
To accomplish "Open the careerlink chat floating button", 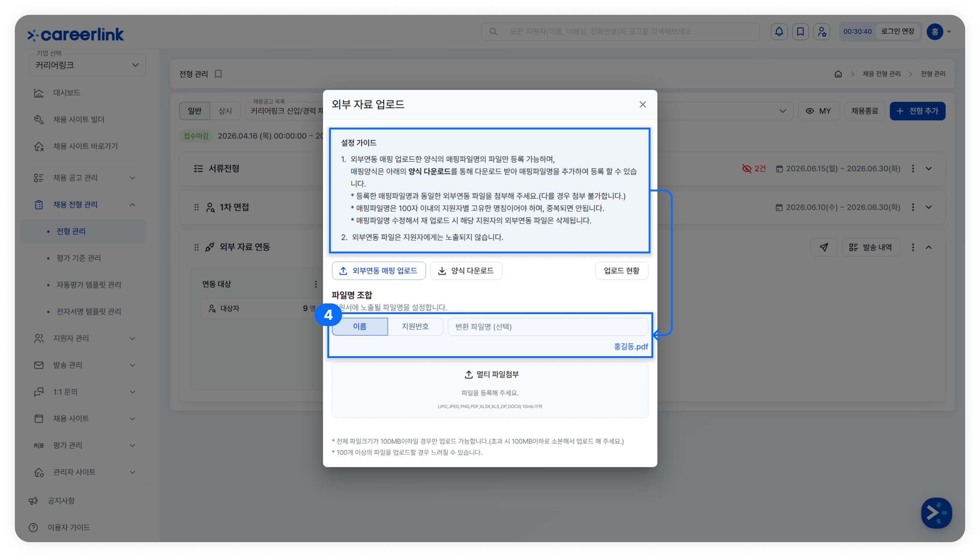I will pyautogui.click(x=937, y=513).
